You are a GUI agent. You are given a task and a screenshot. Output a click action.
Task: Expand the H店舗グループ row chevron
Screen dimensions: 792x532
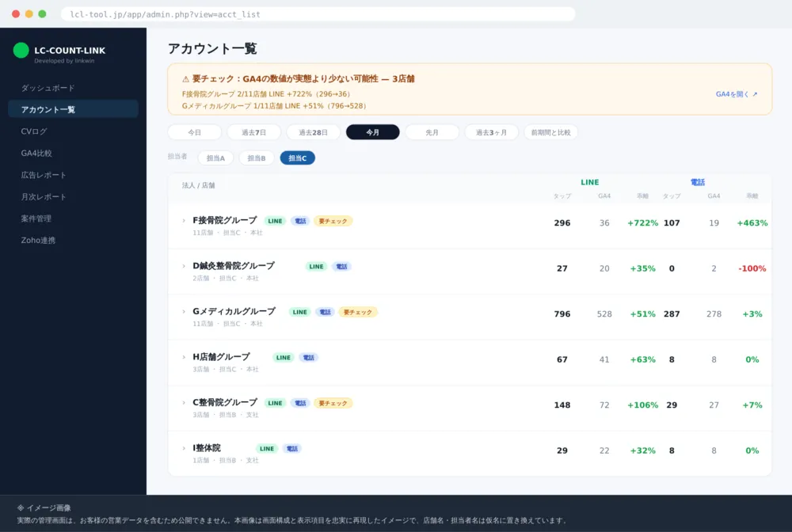click(184, 357)
